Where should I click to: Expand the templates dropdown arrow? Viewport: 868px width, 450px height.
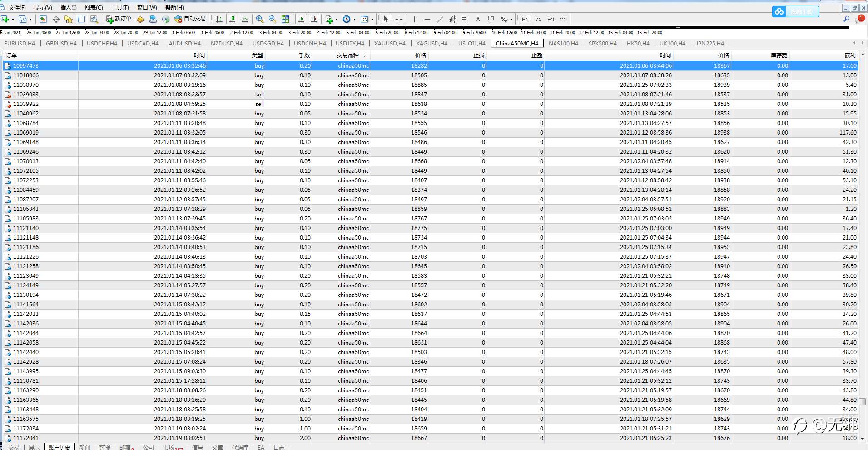(372, 19)
